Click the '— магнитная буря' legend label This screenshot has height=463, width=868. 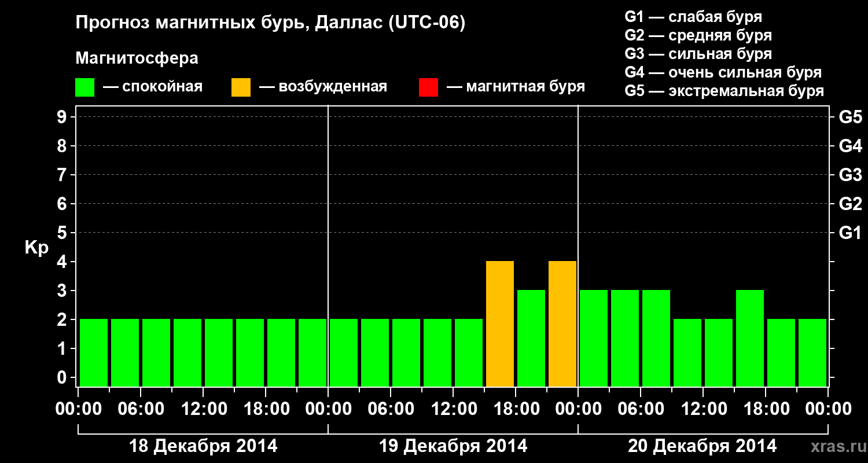tap(516, 87)
